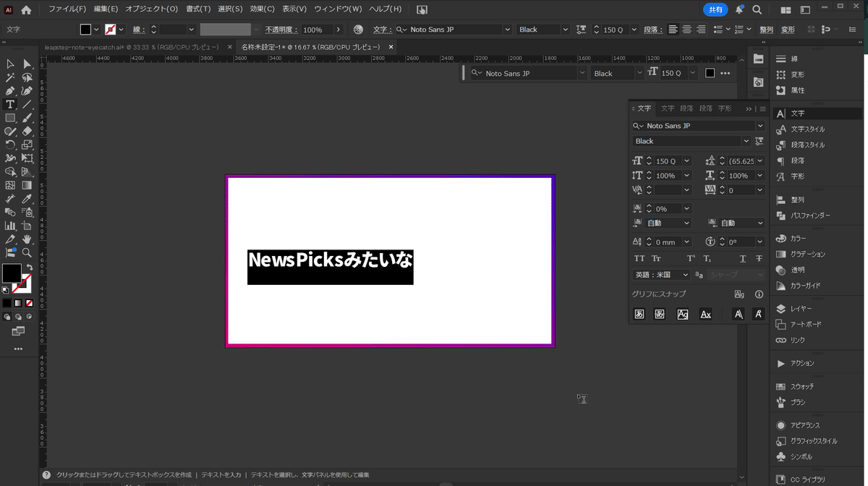
Task: Click the notification bell icon
Action: click(739, 10)
